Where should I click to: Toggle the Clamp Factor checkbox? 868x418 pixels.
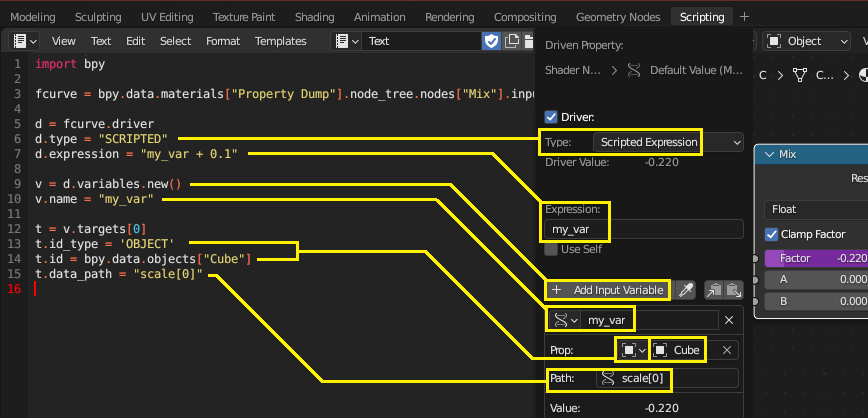[771, 234]
